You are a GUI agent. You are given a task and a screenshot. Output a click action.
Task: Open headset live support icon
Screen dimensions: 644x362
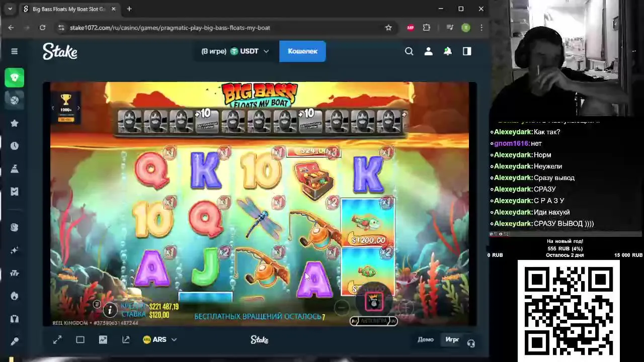pos(471,343)
